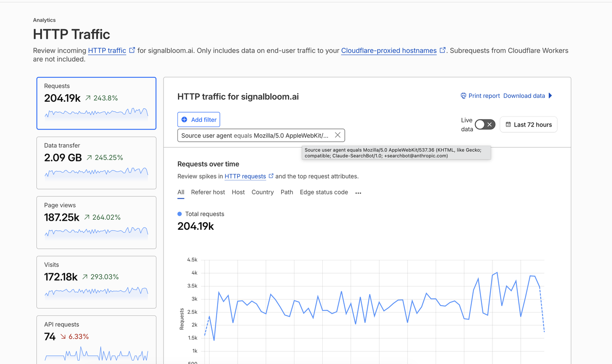Image resolution: width=612 pixels, height=364 pixels.
Task: Click the printer icon beside Print report
Action: coord(463,96)
